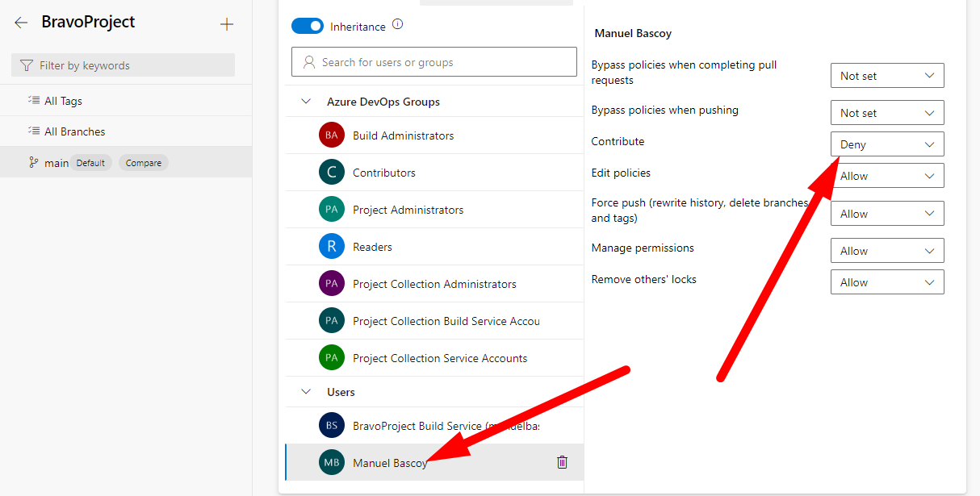Select All Tags in the sidebar

(x=63, y=101)
